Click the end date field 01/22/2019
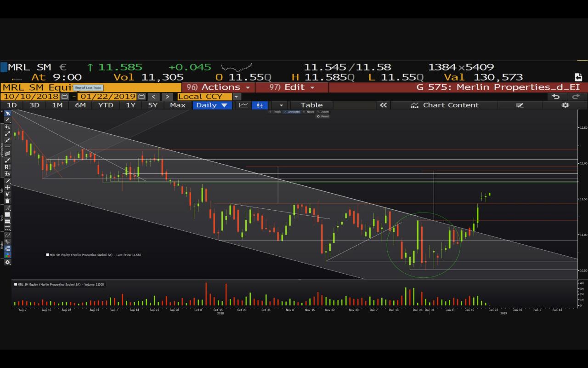 pos(107,97)
